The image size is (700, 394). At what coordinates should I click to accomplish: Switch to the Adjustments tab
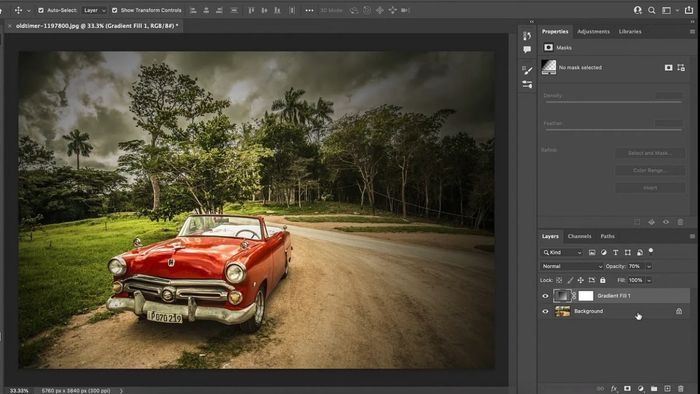tap(593, 32)
